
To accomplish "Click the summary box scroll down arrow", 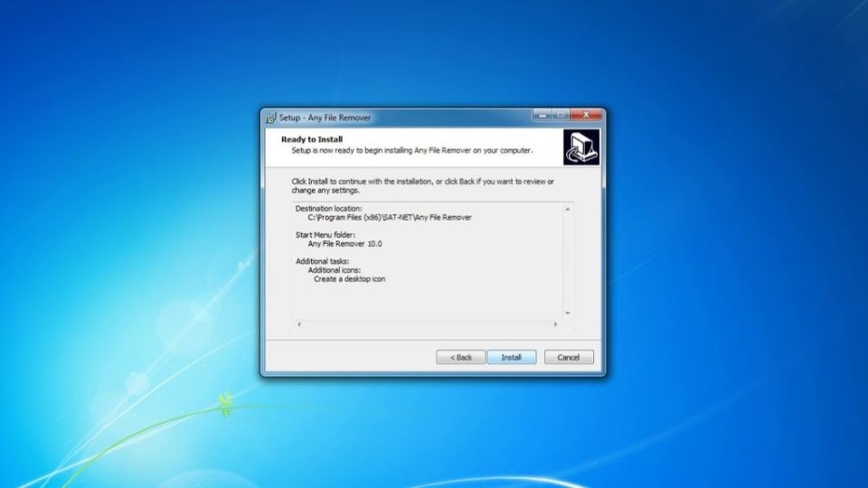I will [568, 314].
